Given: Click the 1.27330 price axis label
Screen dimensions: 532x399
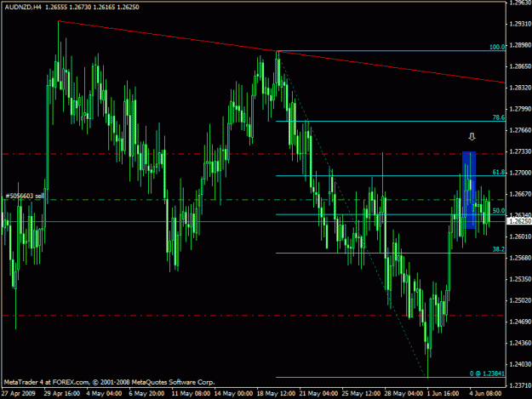Looking at the screenshot, I should (x=520, y=151).
